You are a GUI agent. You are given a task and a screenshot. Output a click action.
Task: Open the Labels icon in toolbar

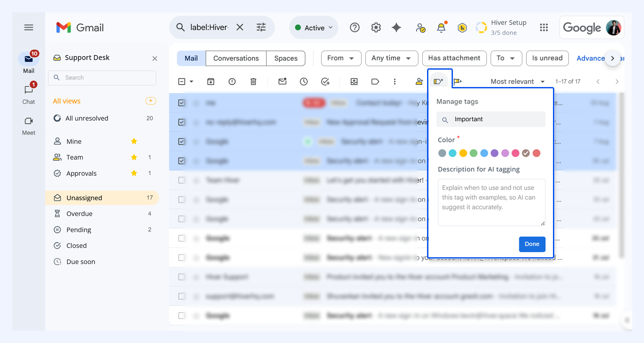(x=375, y=82)
